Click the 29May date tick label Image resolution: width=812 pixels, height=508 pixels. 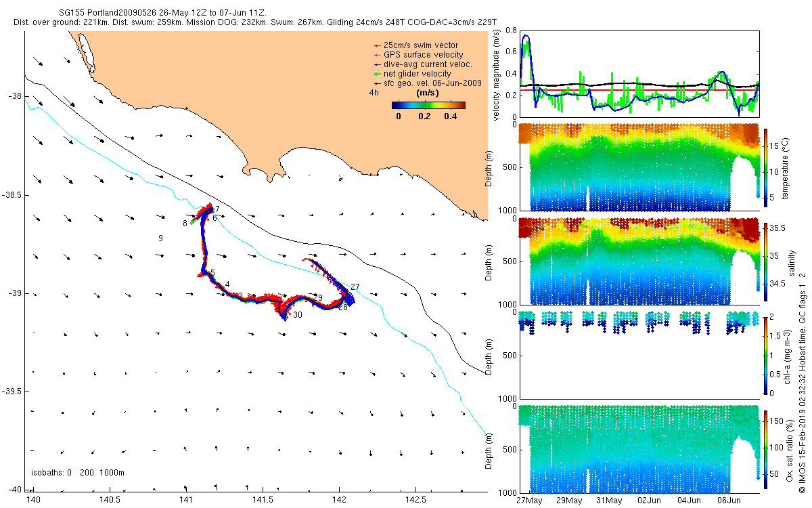tap(569, 501)
